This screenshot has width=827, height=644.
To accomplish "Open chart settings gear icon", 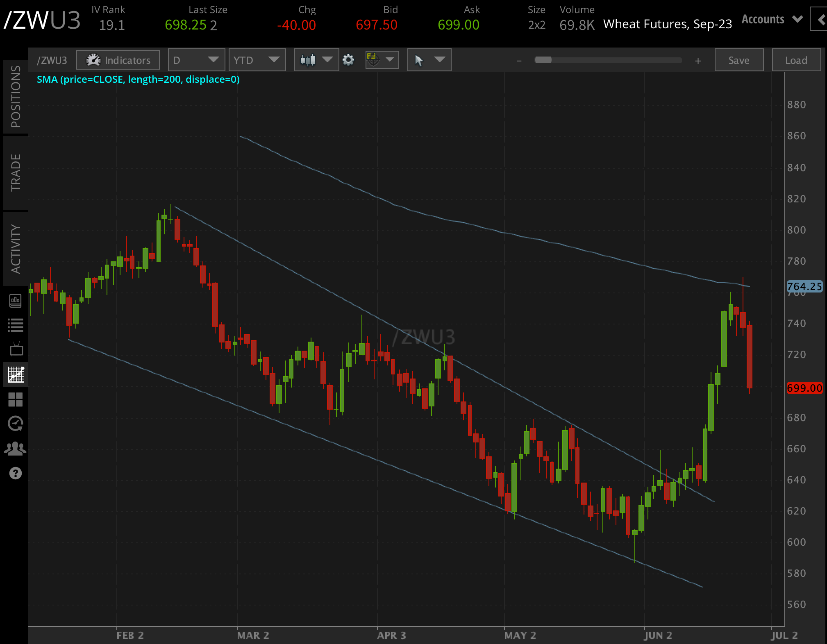I will tap(348, 60).
